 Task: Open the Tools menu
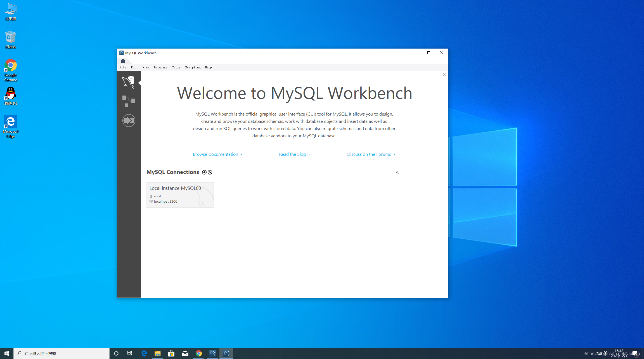coord(176,67)
